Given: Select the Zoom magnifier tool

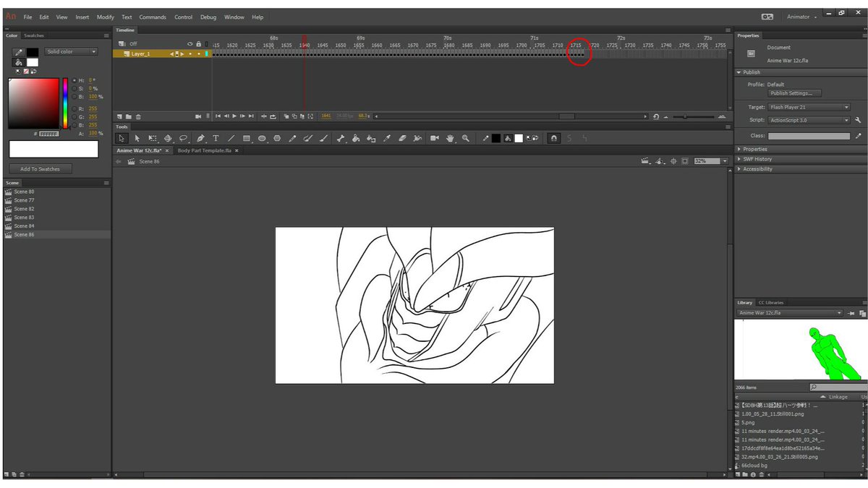Looking at the screenshot, I should (466, 137).
